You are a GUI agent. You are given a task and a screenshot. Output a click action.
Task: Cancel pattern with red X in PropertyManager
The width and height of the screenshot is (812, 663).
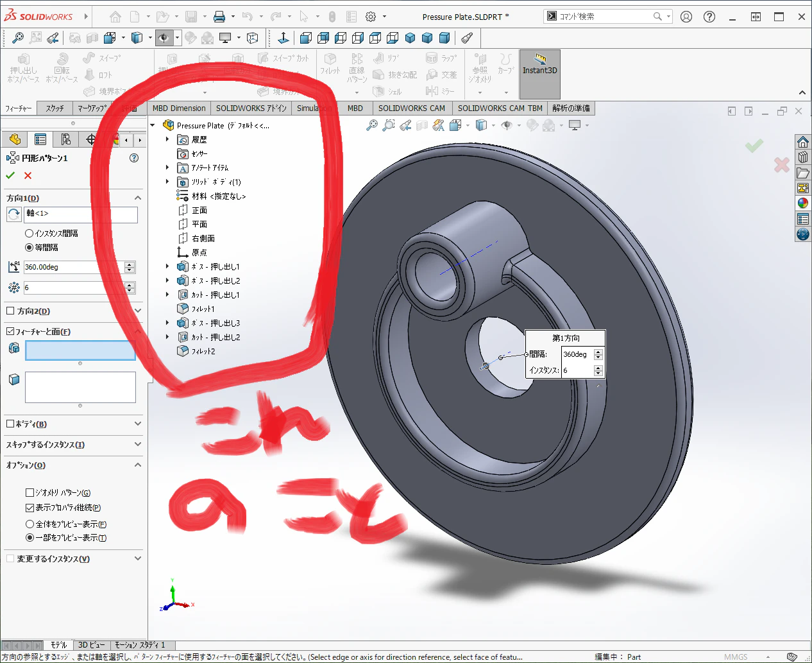click(28, 176)
